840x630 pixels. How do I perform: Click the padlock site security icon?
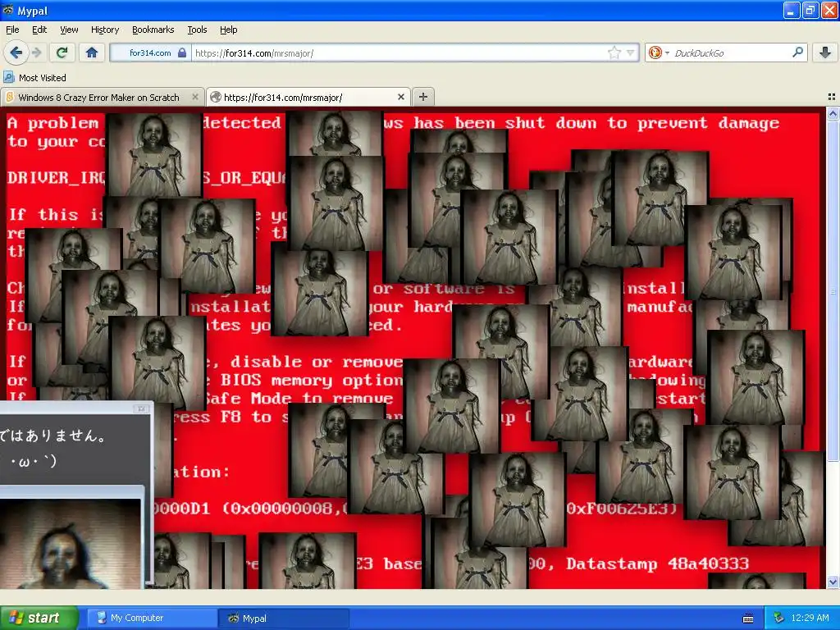pos(182,52)
